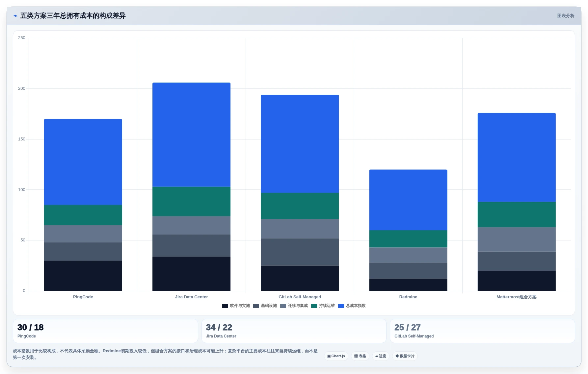The width and height of the screenshot is (588, 374).
Task: Open the GitLab Self-Managed 25 / 27 card
Action: point(482,331)
